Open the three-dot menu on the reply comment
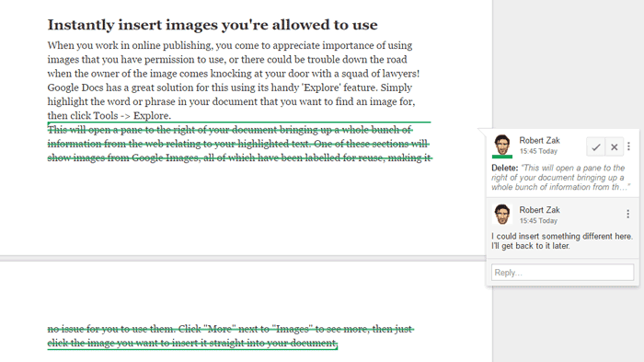Image resolution: width=644 pixels, height=362 pixels. click(x=627, y=214)
